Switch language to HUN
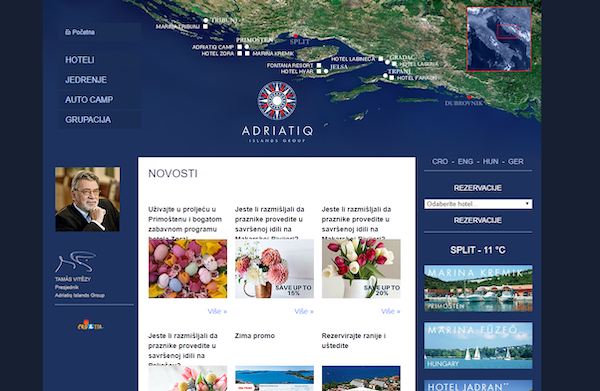This screenshot has height=391, width=600. (x=491, y=161)
